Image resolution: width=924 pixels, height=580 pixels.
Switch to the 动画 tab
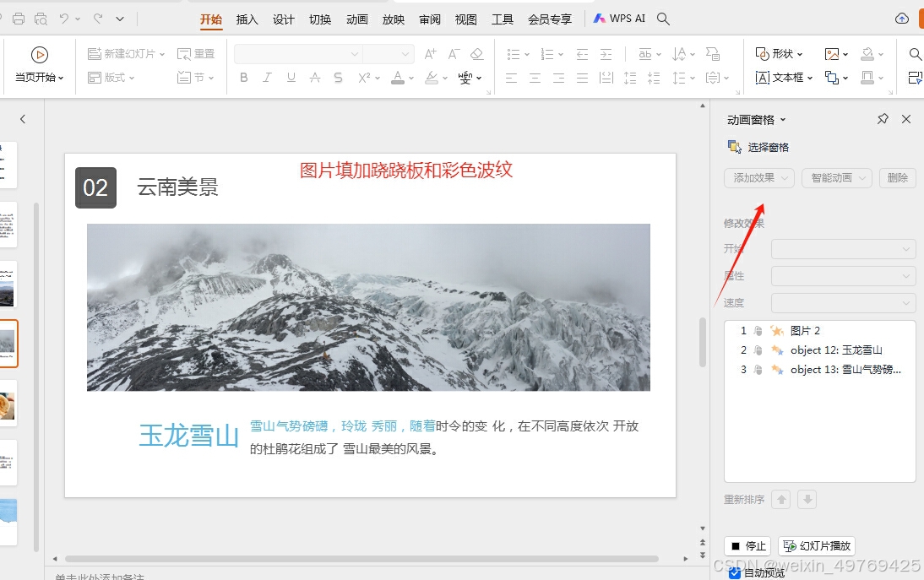356,19
